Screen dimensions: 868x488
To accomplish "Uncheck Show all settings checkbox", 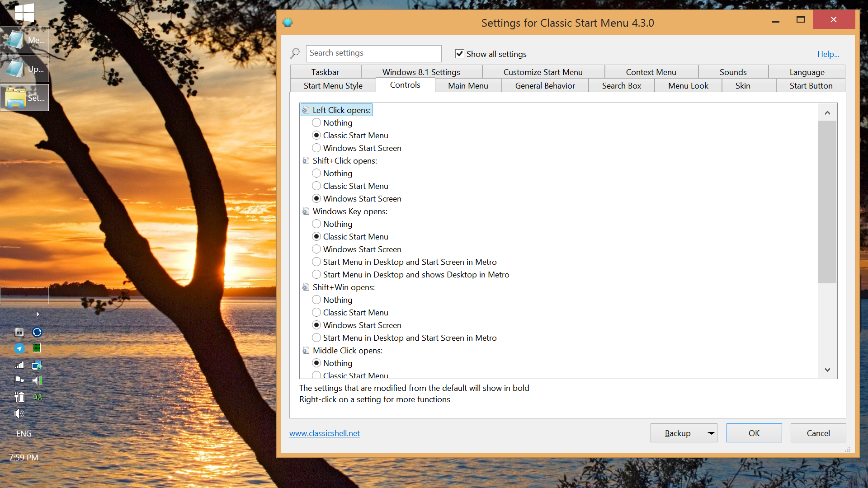I will [x=460, y=54].
